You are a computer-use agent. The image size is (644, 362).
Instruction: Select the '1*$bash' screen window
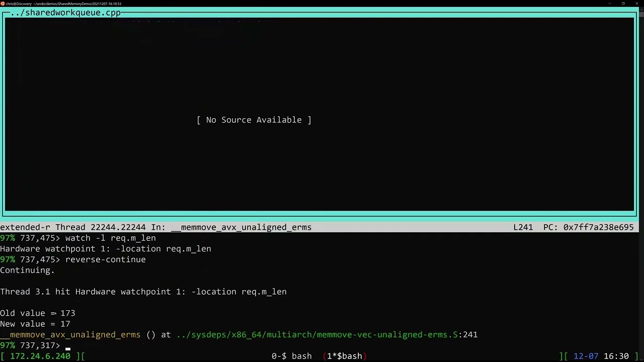[345, 356]
